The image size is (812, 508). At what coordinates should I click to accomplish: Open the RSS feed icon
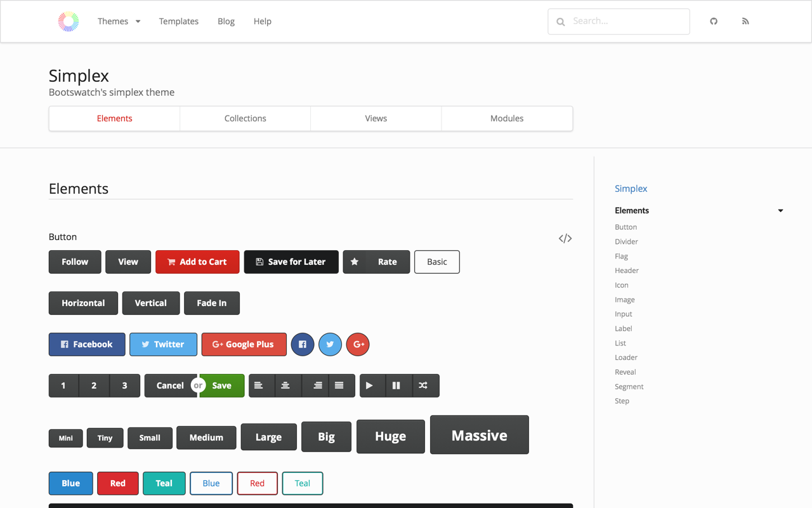click(x=745, y=22)
